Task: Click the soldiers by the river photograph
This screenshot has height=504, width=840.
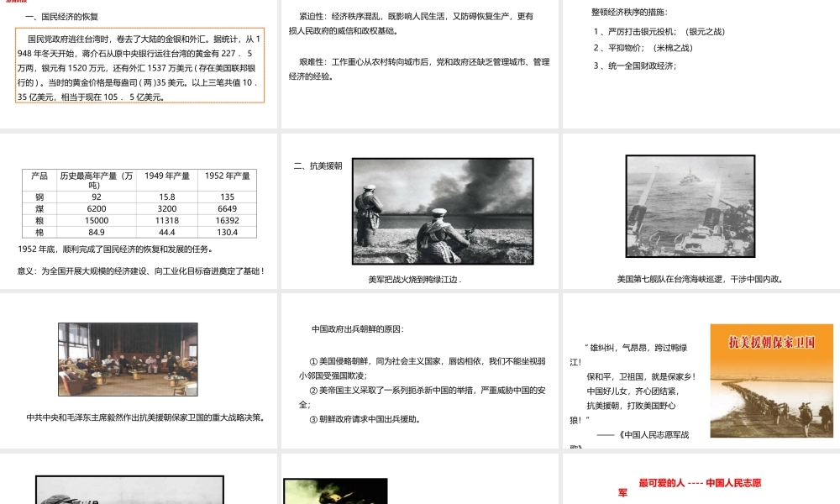Action: [x=443, y=211]
